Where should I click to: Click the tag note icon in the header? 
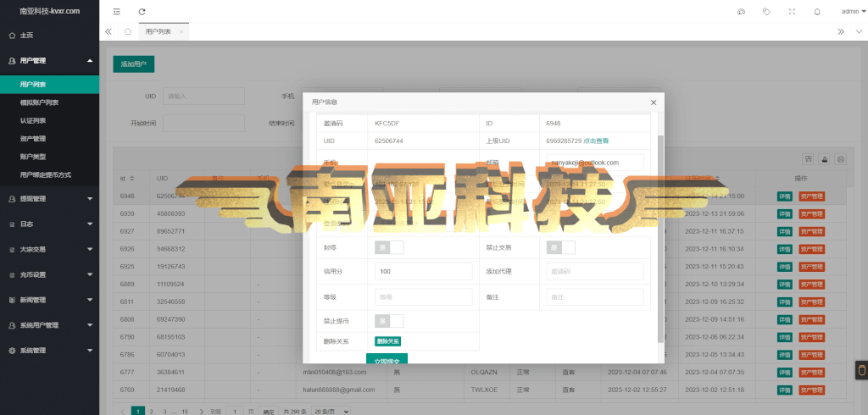(x=766, y=12)
